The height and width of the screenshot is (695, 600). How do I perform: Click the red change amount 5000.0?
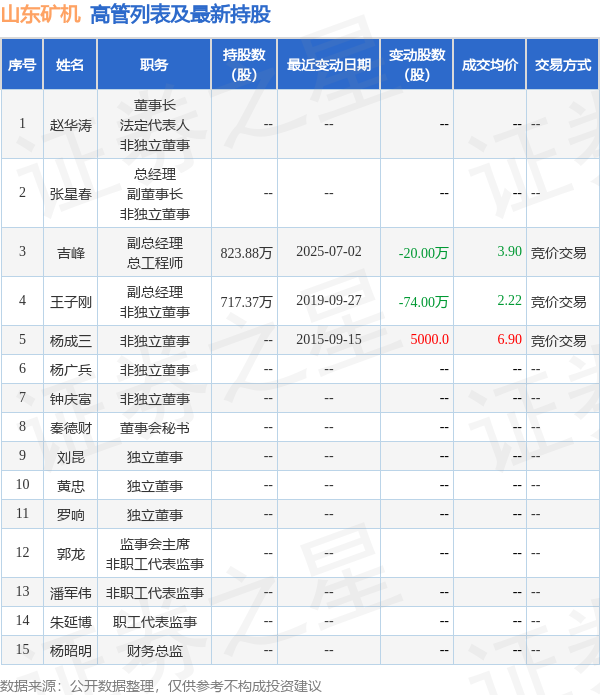point(429,340)
